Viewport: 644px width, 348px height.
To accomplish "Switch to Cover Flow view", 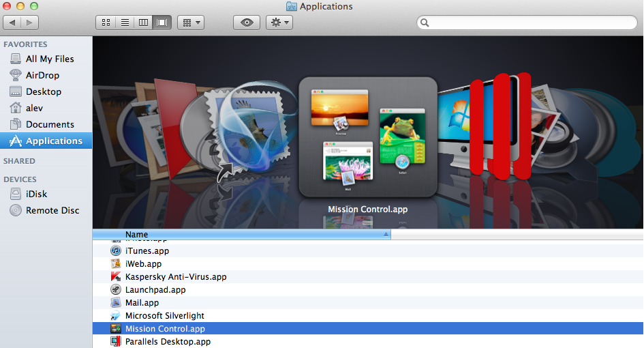I will coord(162,23).
